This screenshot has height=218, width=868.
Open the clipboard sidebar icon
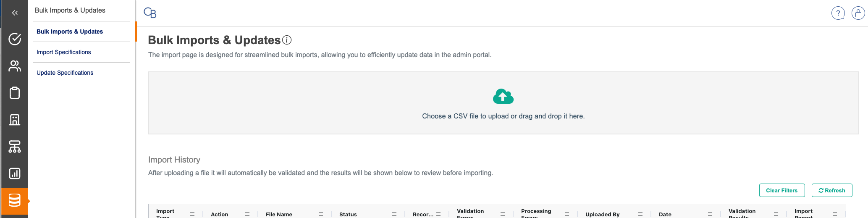tap(15, 93)
